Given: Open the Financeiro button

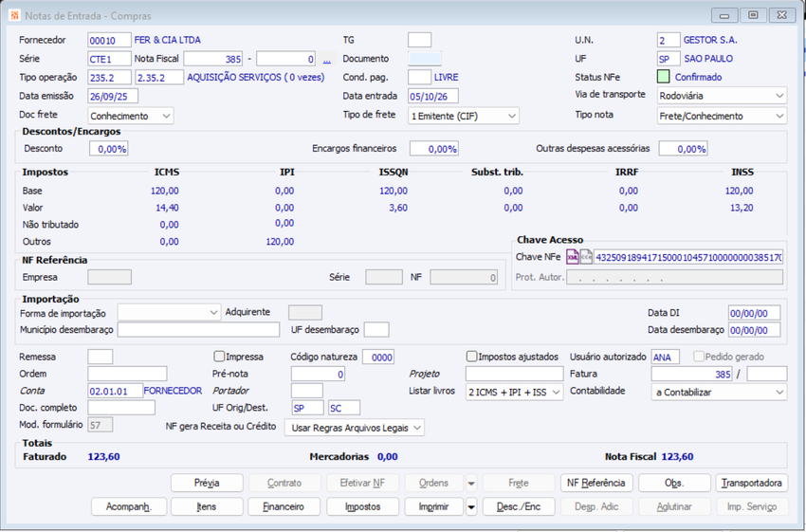Looking at the screenshot, I should pyautogui.click(x=284, y=506).
